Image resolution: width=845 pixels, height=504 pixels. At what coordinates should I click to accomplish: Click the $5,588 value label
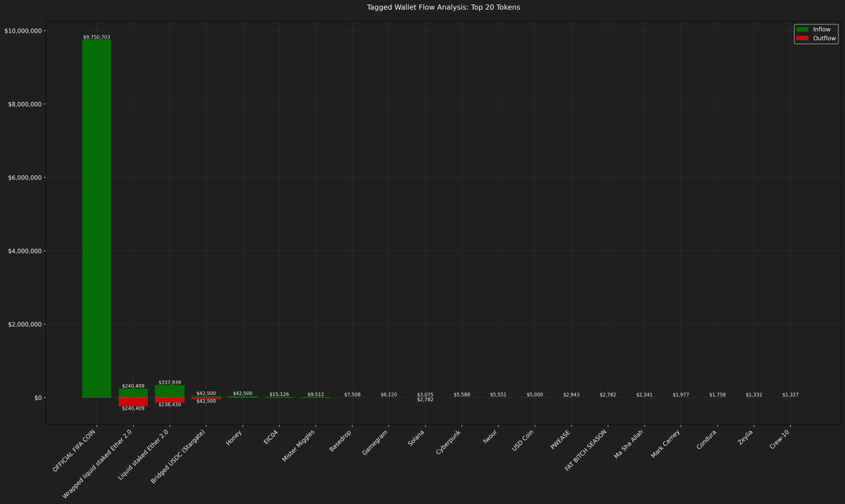[x=463, y=394]
